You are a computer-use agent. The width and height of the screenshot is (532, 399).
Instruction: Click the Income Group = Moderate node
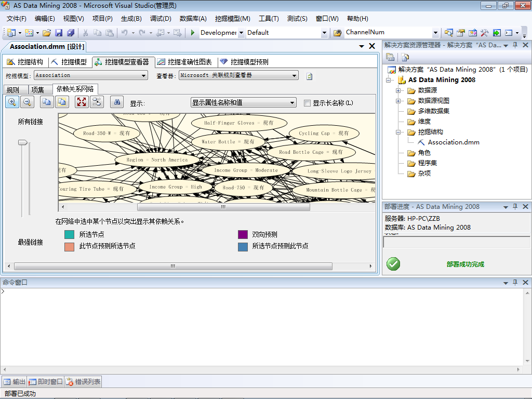[x=246, y=170]
